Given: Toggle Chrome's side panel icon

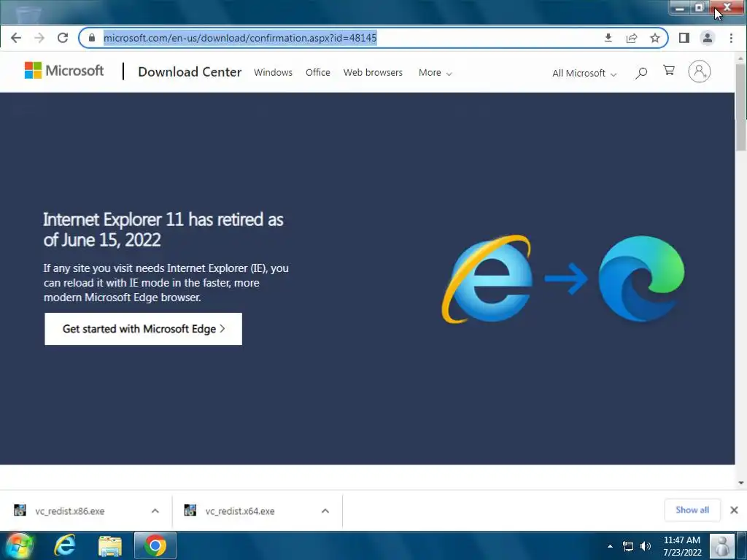Looking at the screenshot, I should [x=684, y=38].
